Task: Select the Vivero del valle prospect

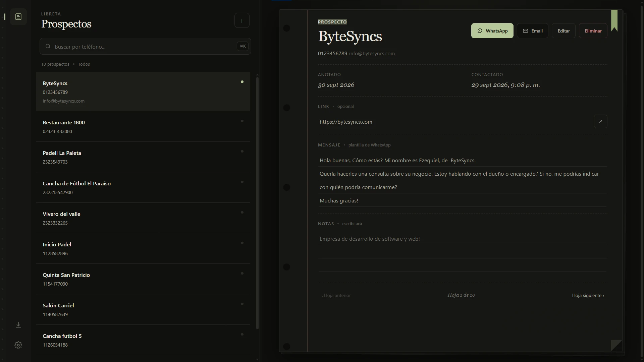Action: [x=143, y=218]
